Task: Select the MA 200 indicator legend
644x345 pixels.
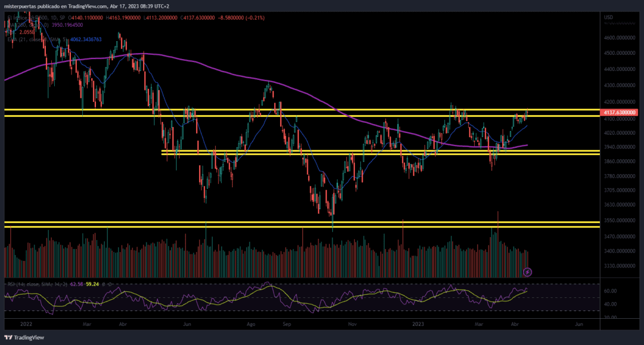Action: pyautogui.click(x=45, y=25)
